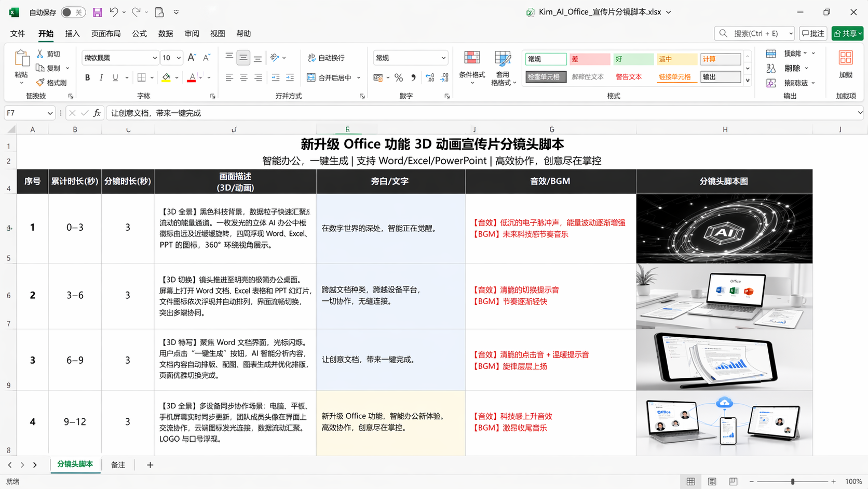
Task: Switch to the Page Layout tab
Action: pos(106,33)
